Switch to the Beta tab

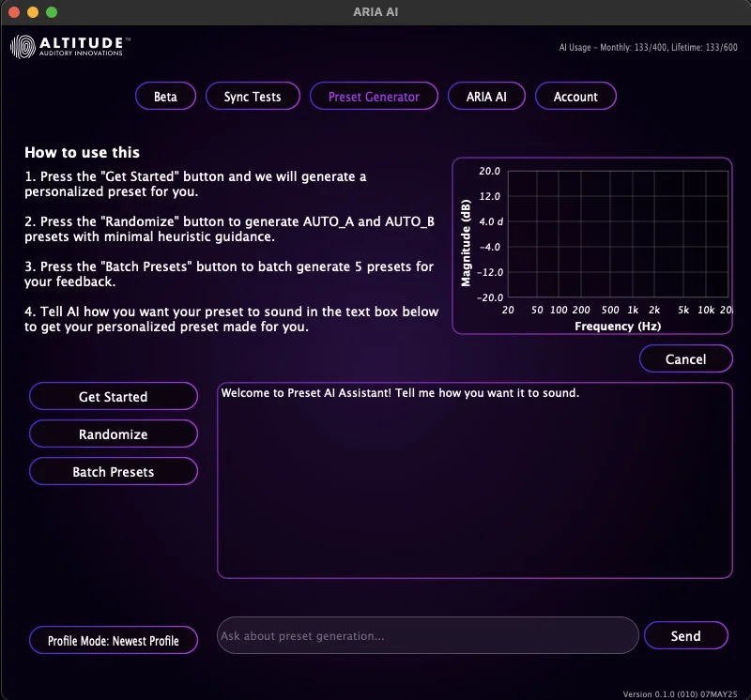165,96
